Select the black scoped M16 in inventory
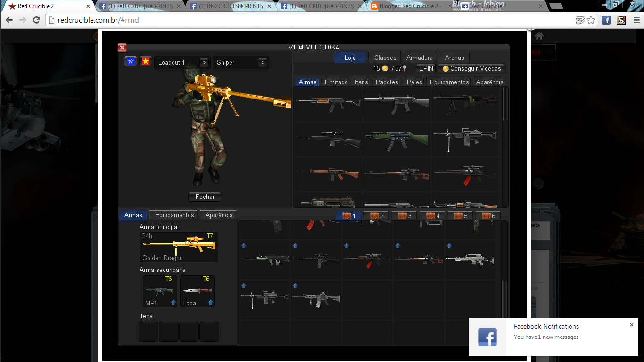 316,260
